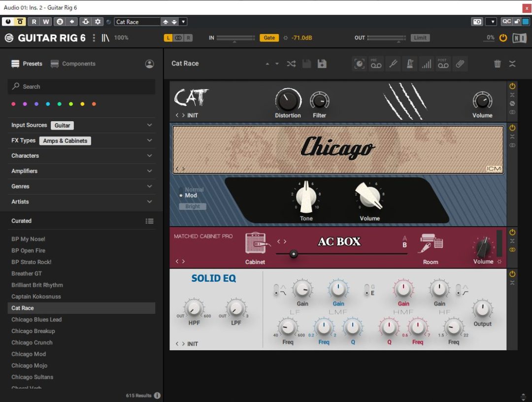Expand the FX Types filter
This screenshot has width=532, height=402.
tap(149, 140)
